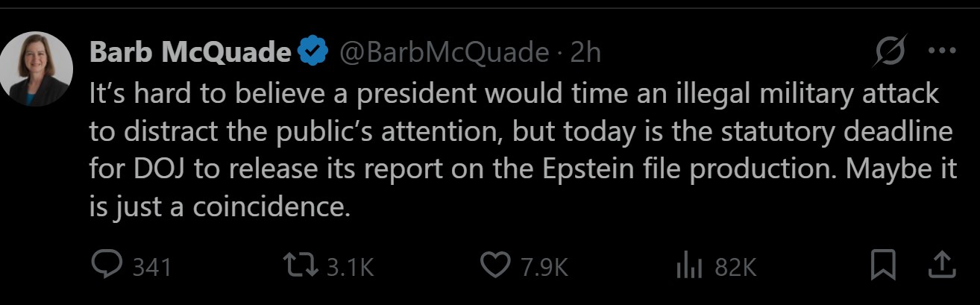
Task: Open the three-dot More options menu
Action: point(941,51)
